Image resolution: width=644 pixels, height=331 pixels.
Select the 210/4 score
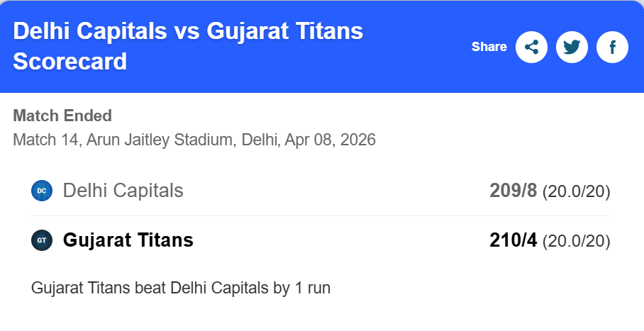point(513,240)
